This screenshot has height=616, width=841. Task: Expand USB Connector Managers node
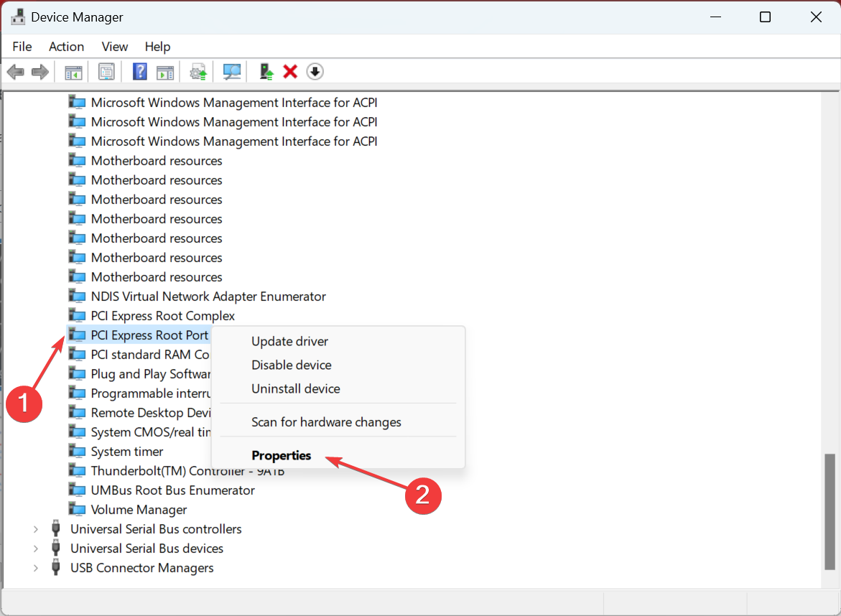tap(36, 568)
